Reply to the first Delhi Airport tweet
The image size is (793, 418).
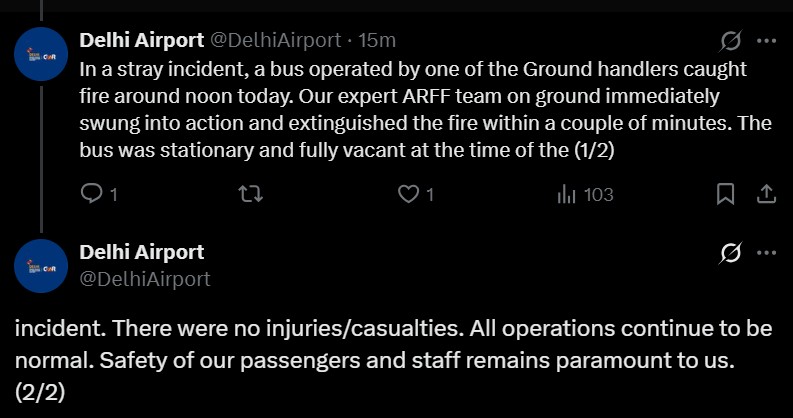(x=91, y=194)
